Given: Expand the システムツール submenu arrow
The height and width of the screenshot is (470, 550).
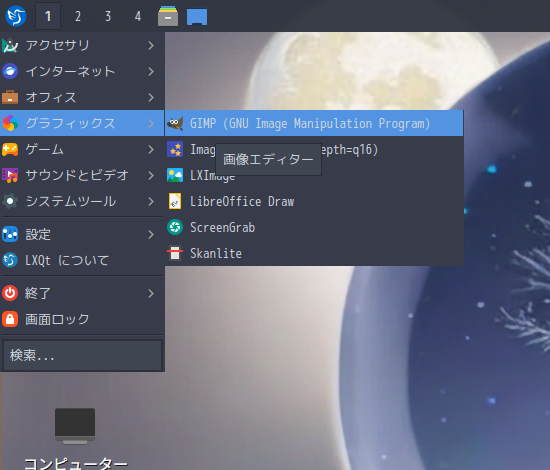Looking at the screenshot, I should click(x=151, y=201).
